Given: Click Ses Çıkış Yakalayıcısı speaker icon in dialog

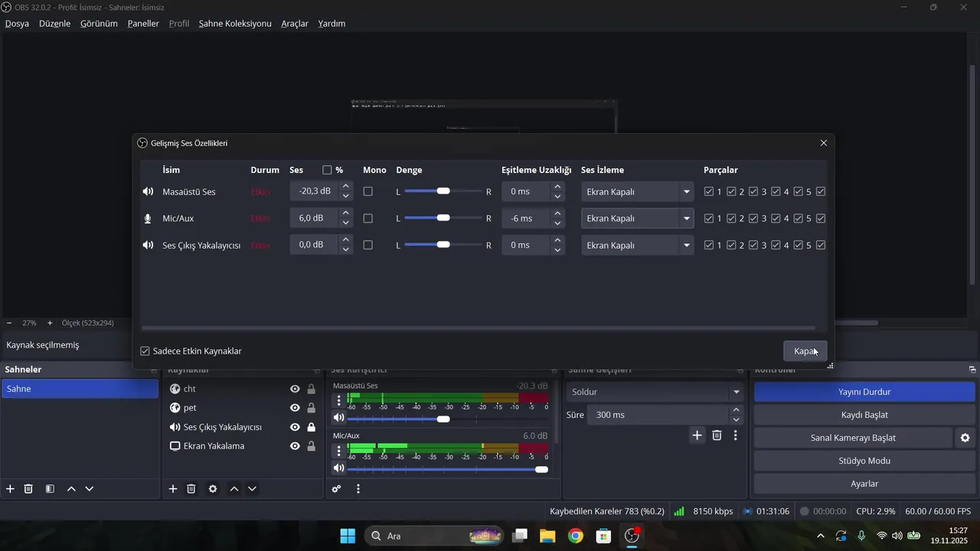Looking at the screenshot, I should [148, 245].
